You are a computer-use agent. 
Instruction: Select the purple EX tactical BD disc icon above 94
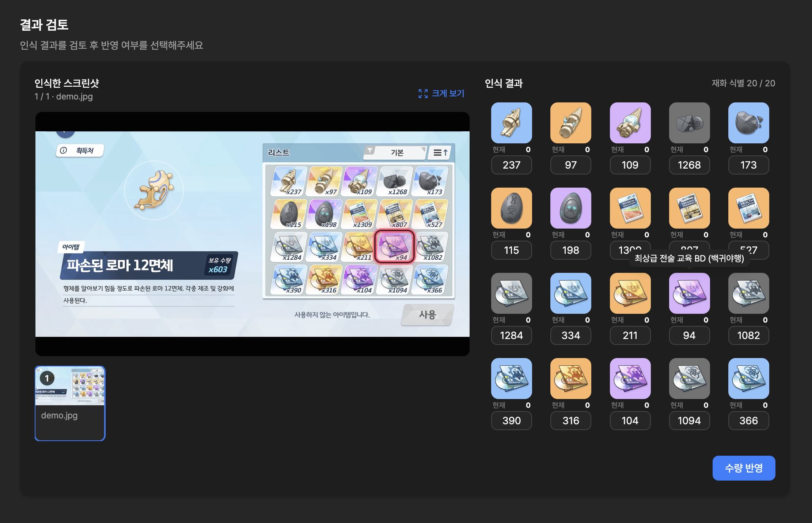tap(689, 293)
